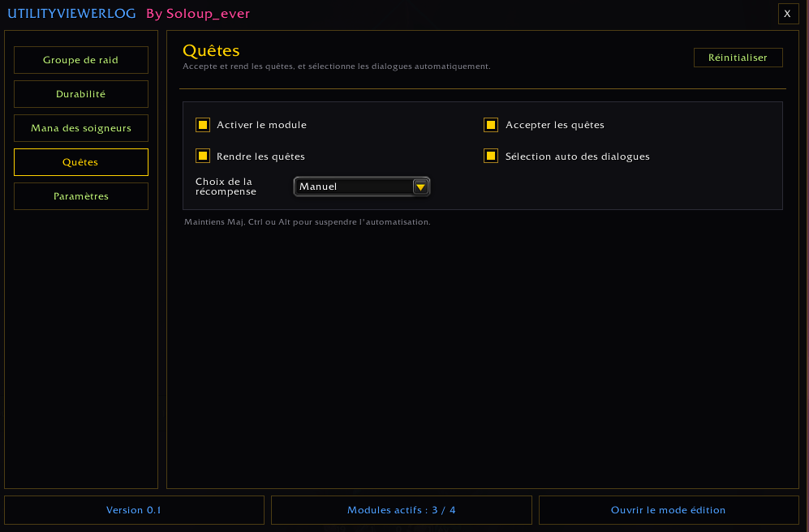Switch to the Durabilité section
This screenshot has width=809, height=532.
(81, 94)
